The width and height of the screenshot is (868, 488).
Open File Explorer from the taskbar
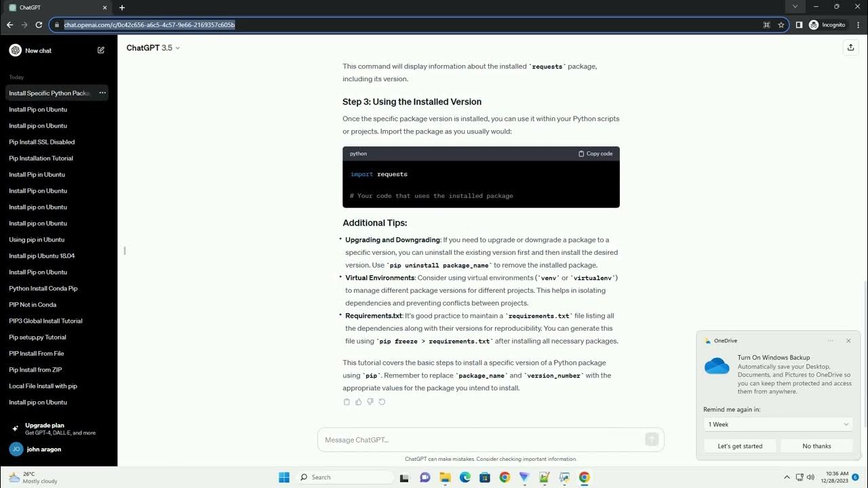tap(445, 477)
